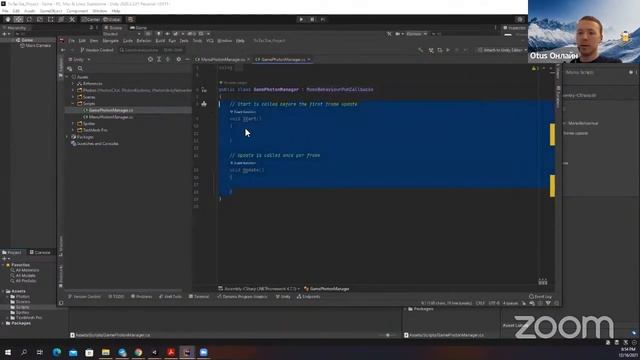
Task: Open the Unity File menu
Action: point(5,11)
